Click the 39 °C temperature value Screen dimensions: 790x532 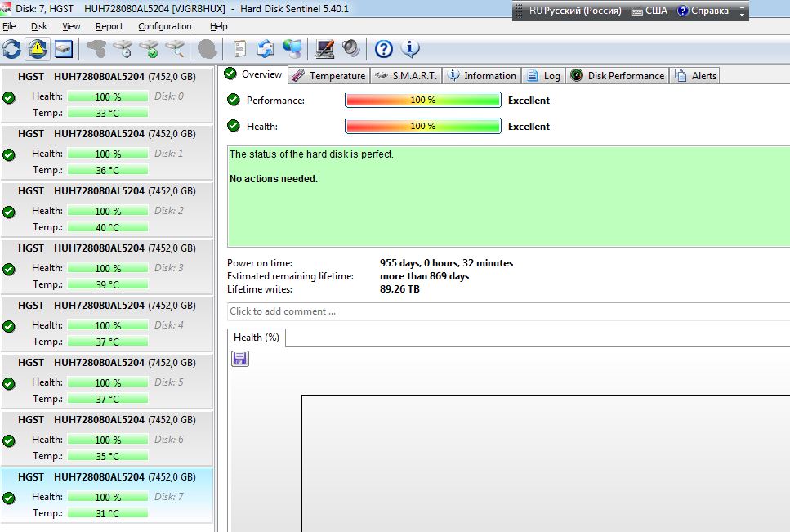coord(108,284)
